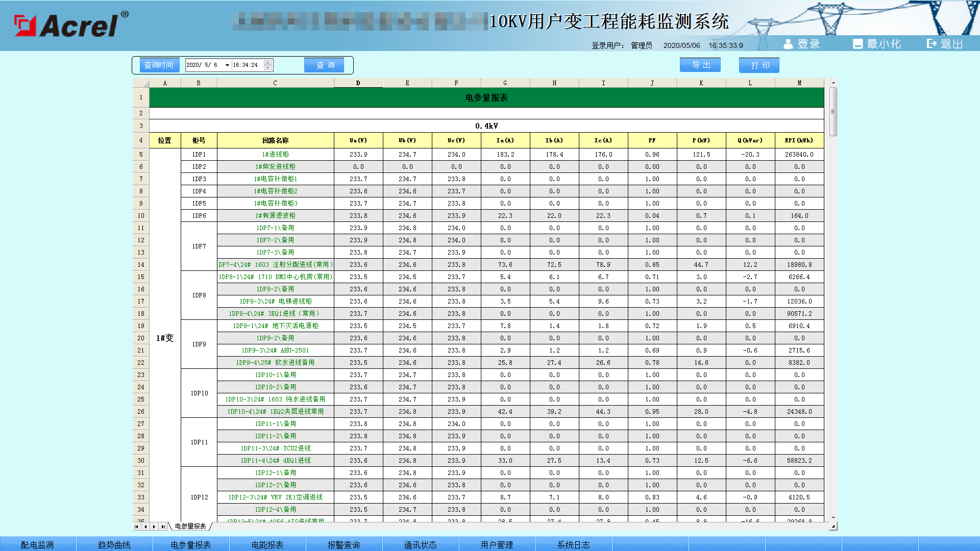
Task: Click the select-all corner of spreadsheet
Action: (x=141, y=83)
